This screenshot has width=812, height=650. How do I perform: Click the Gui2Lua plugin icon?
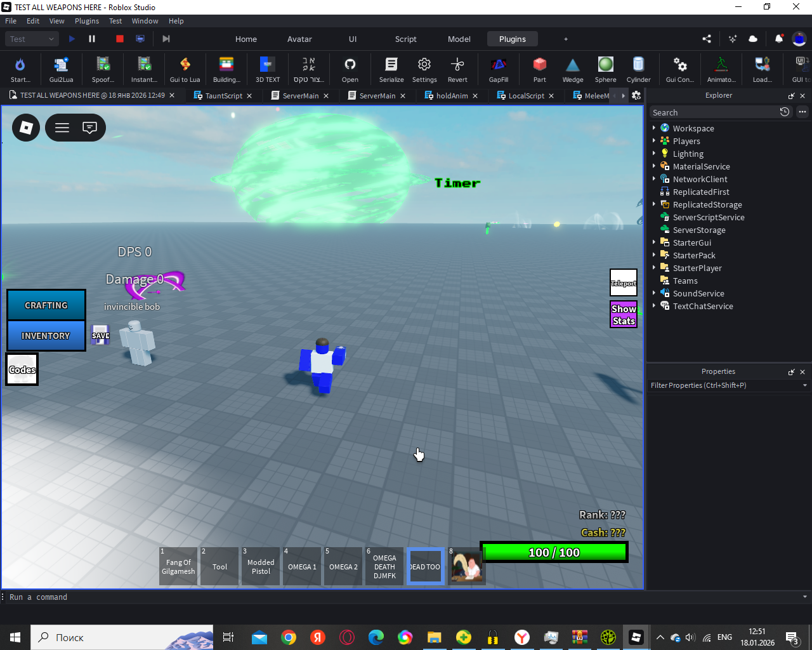(x=61, y=69)
